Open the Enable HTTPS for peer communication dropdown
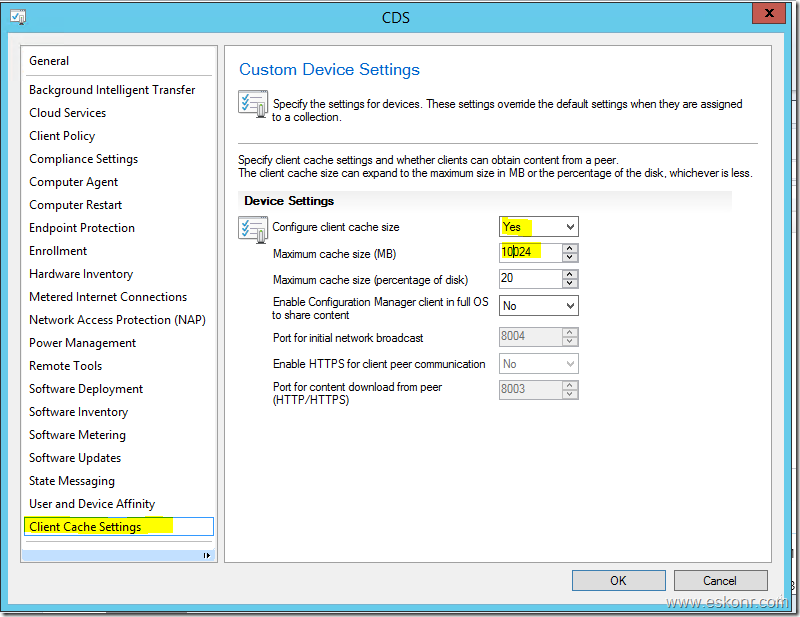 point(569,365)
